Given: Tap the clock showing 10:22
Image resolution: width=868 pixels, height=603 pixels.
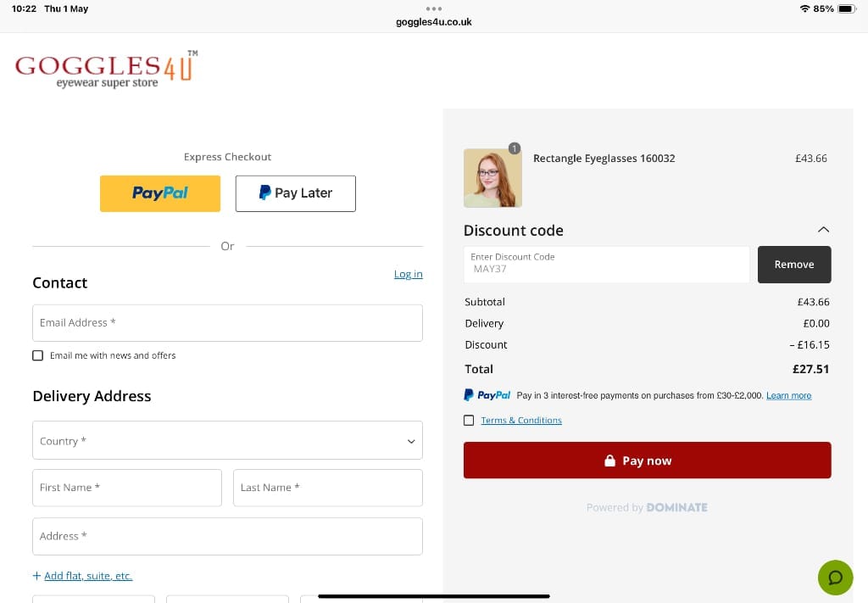Looking at the screenshot, I should 24,8.
